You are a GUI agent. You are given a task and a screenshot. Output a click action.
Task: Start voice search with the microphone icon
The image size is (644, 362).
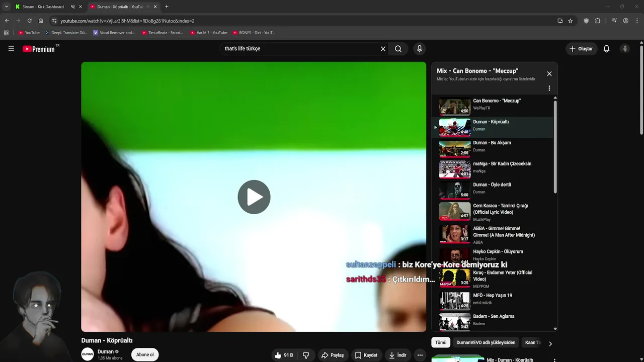pyautogui.click(x=420, y=49)
